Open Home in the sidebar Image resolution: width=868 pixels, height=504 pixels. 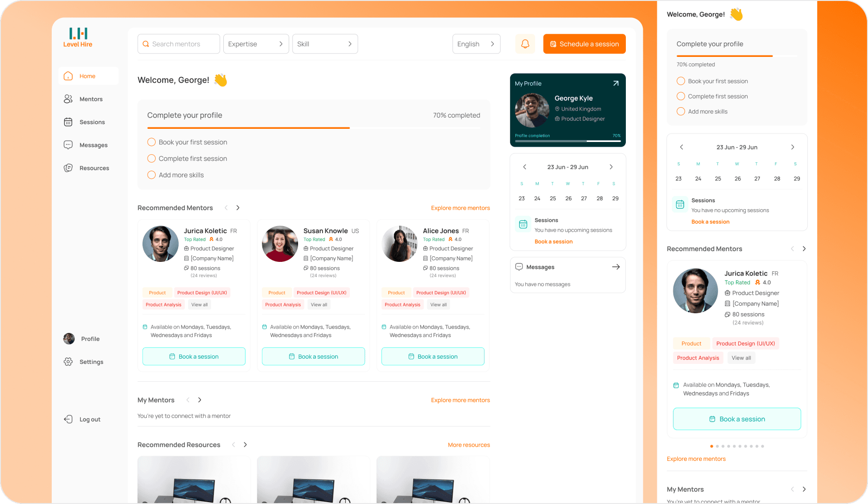[88, 76]
